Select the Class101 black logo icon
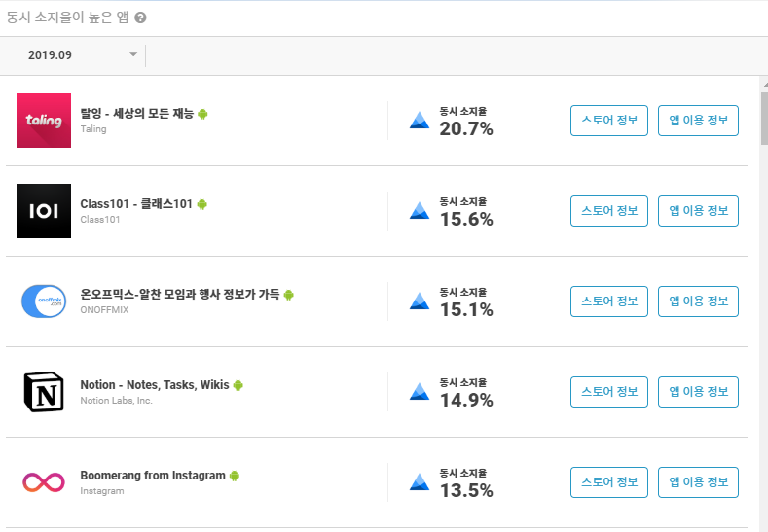 click(x=44, y=211)
